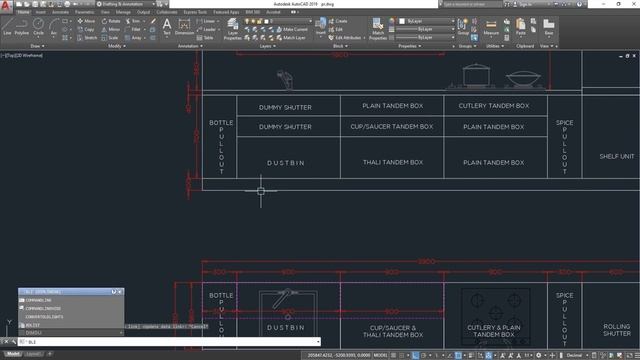Toggle grid display in the status bar
The width and height of the screenshot is (640, 360).
tap(393, 356)
